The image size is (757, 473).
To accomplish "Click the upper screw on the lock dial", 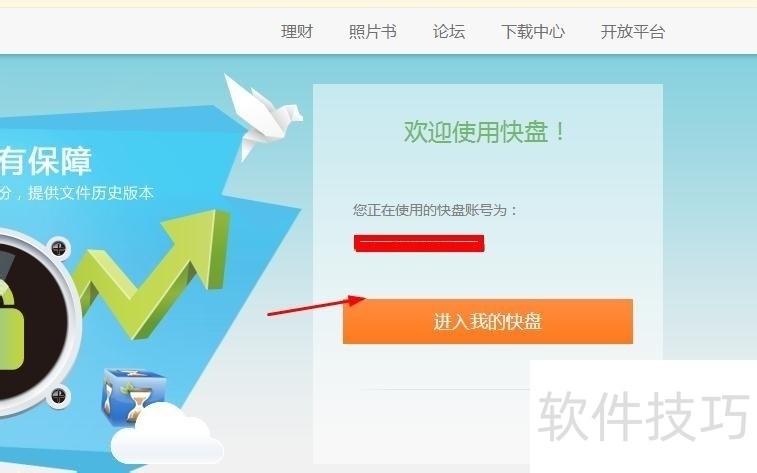I will (x=58, y=249).
